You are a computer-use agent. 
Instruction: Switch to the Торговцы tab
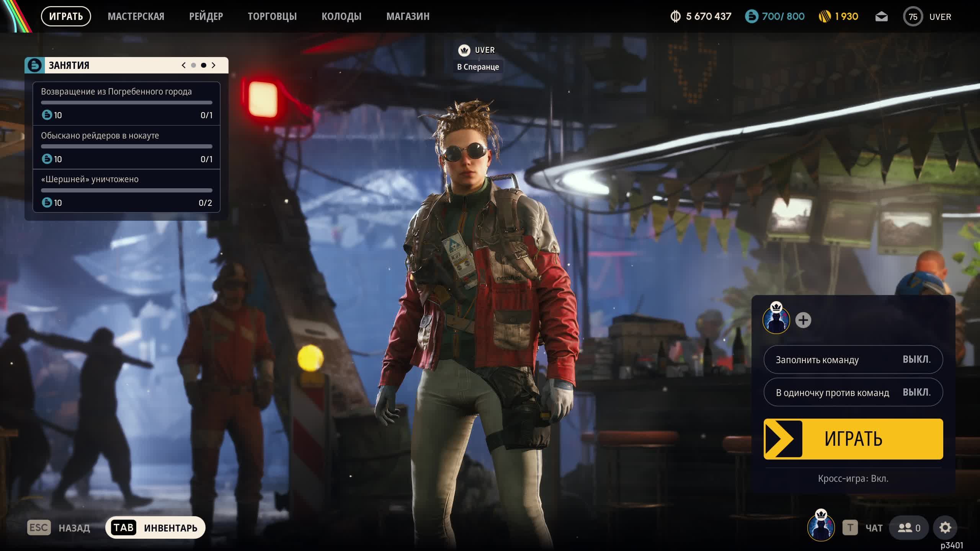[272, 16]
